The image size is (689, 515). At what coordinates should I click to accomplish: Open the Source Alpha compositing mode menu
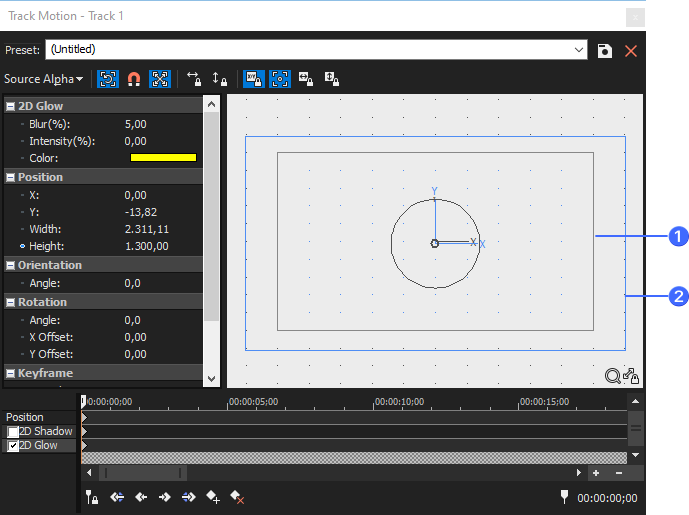pyautogui.click(x=43, y=79)
